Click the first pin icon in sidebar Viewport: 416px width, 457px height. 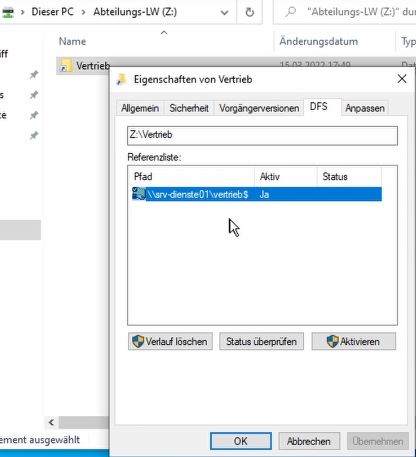click(x=34, y=75)
